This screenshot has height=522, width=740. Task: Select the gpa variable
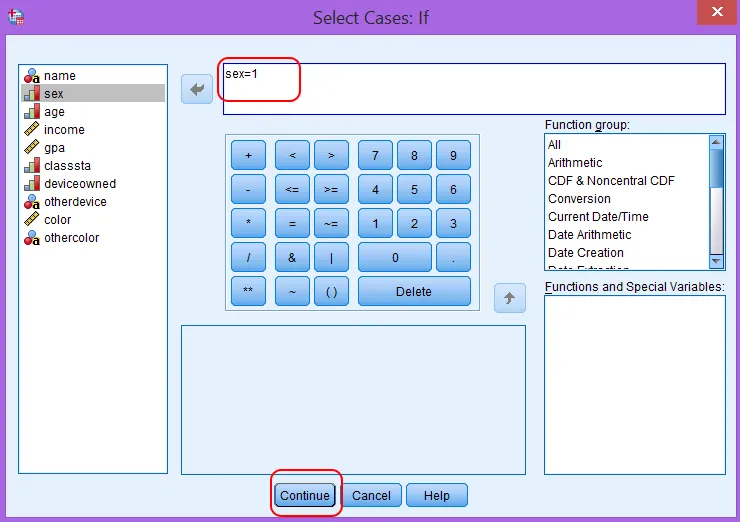point(93,148)
